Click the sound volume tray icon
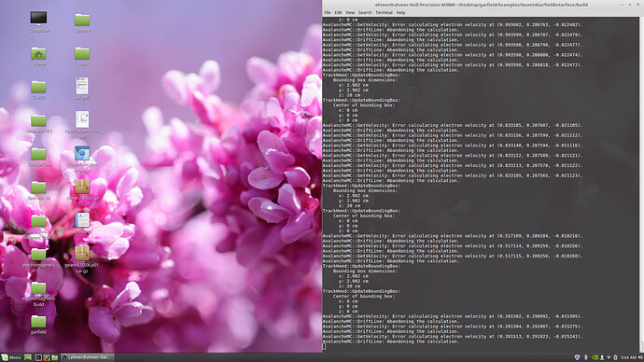This screenshot has height=362, width=644. 640,357
